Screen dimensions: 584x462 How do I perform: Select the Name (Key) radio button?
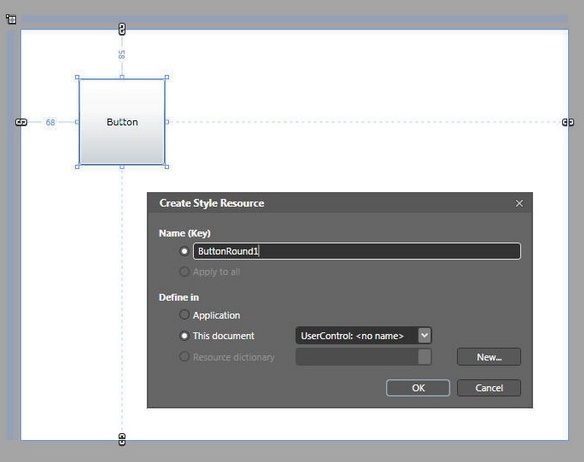pos(184,251)
